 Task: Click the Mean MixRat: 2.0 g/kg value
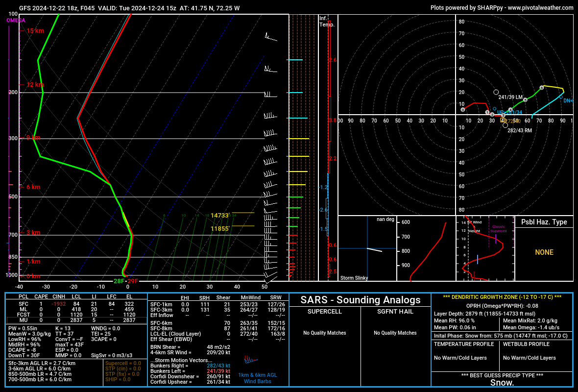coord(530,320)
